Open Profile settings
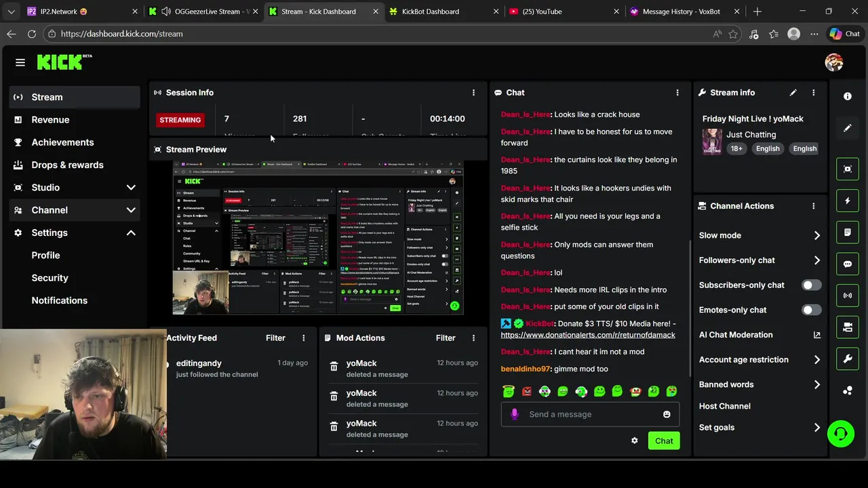 (x=45, y=256)
